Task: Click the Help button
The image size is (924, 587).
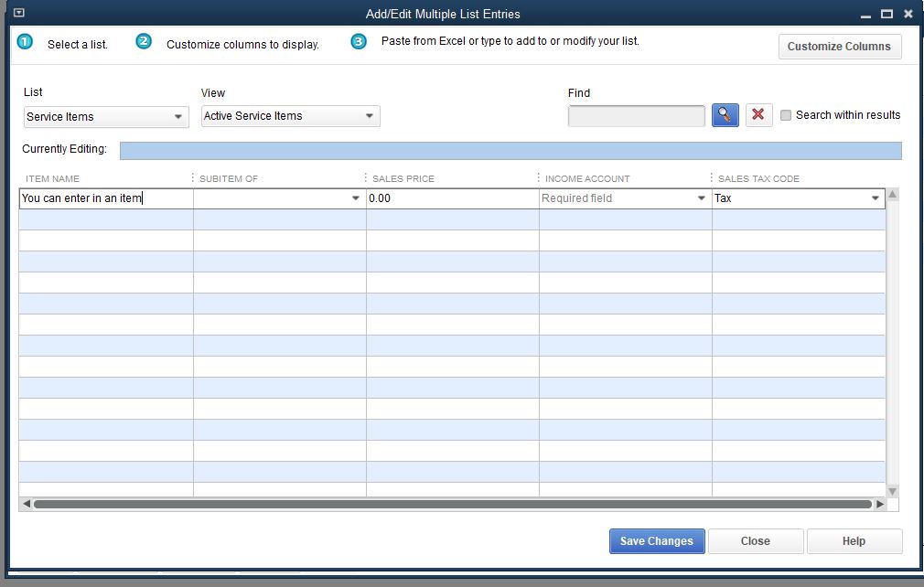Action: [x=854, y=540]
